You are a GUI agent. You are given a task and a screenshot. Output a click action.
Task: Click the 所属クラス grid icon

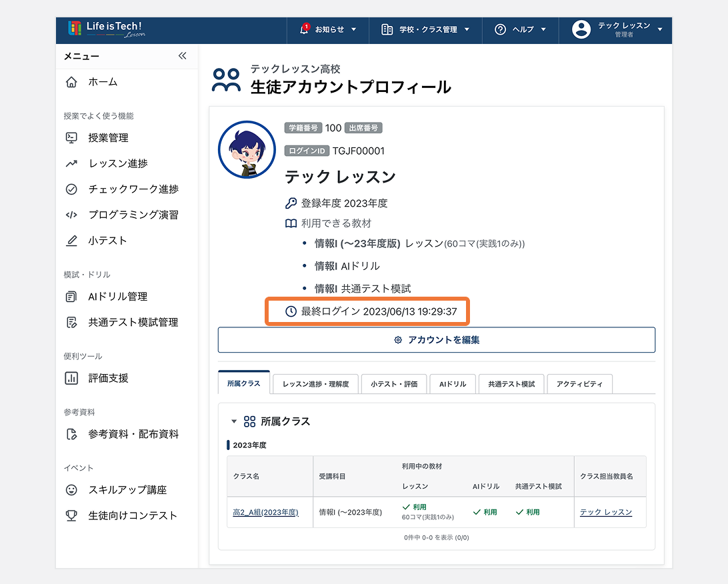tap(250, 421)
